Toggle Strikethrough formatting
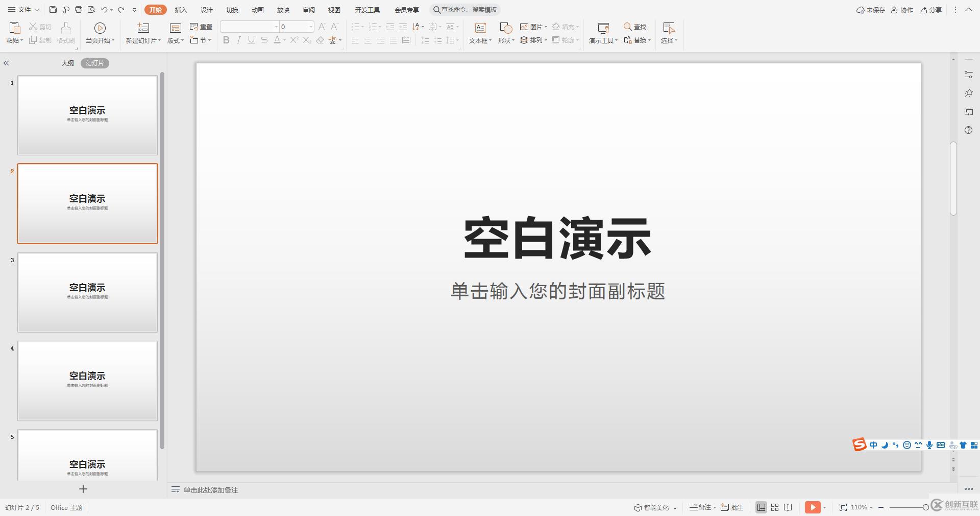 pyautogui.click(x=264, y=40)
